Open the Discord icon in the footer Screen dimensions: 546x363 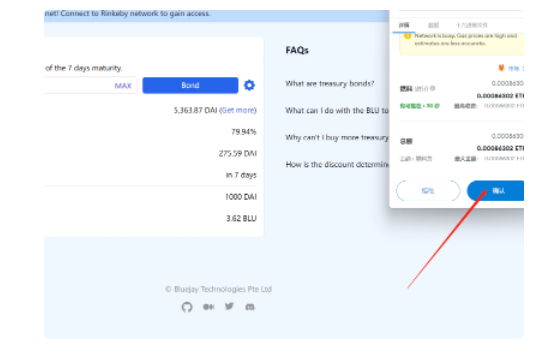pyautogui.click(x=250, y=307)
